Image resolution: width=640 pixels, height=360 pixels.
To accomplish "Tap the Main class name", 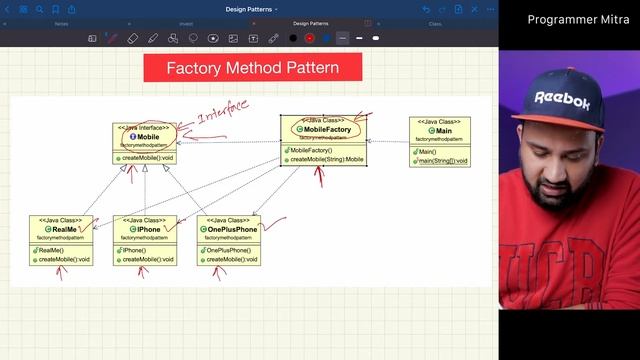I will (444, 131).
